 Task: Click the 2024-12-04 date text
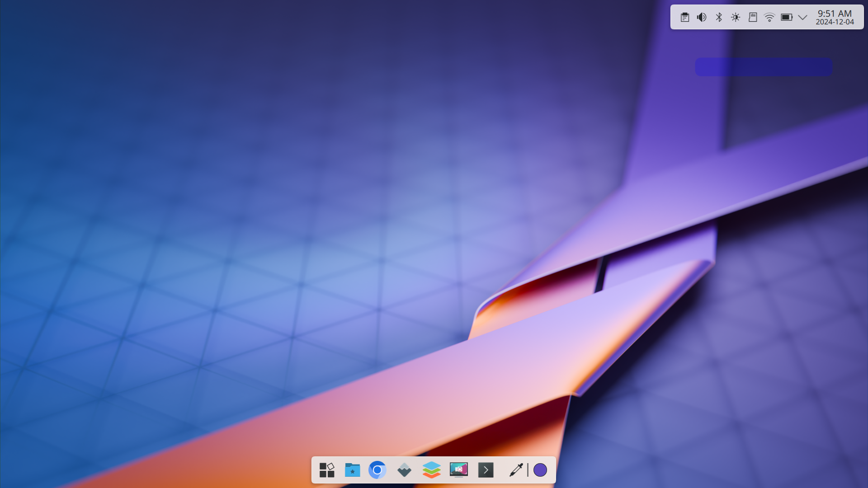pyautogui.click(x=835, y=22)
